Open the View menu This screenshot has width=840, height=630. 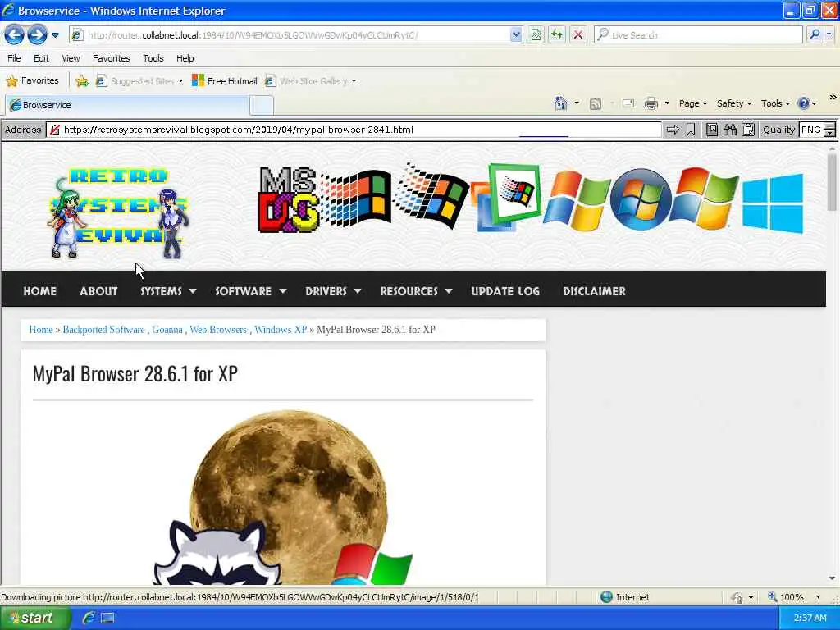71,58
